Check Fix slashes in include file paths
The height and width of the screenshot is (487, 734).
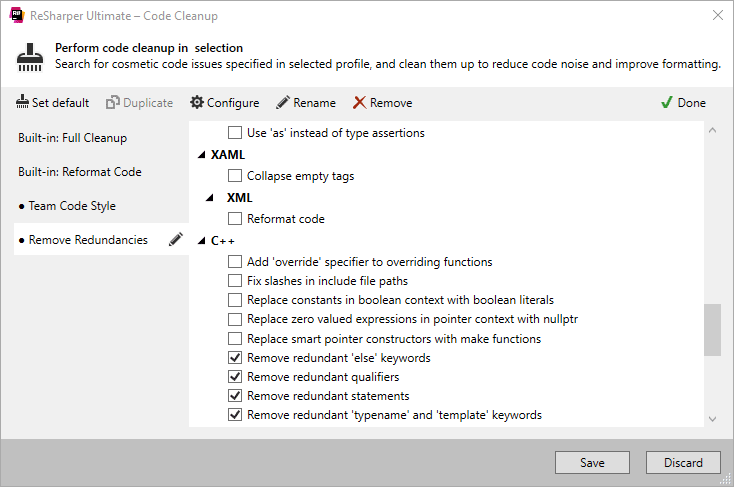click(x=235, y=280)
